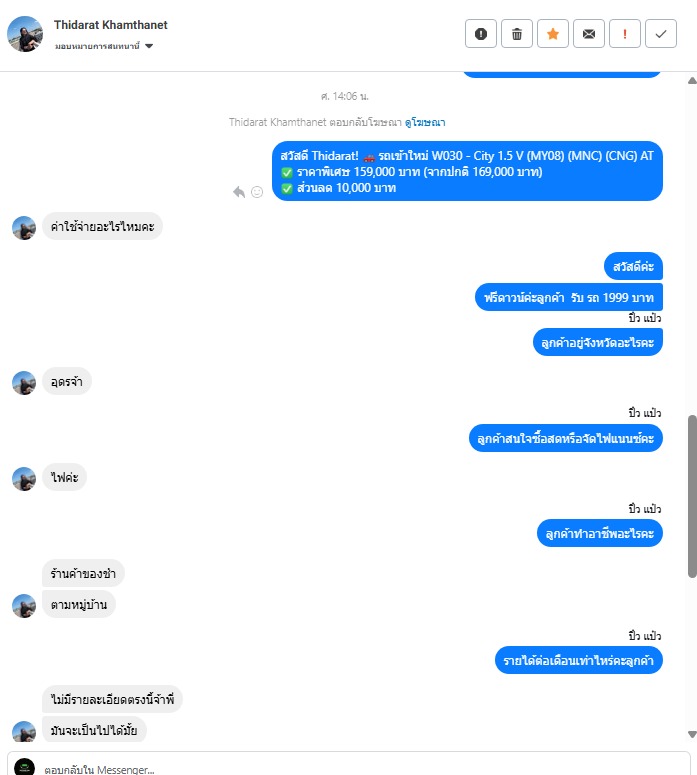Open the view ad link
This screenshot has height=775, width=697.
click(x=425, y=122)
